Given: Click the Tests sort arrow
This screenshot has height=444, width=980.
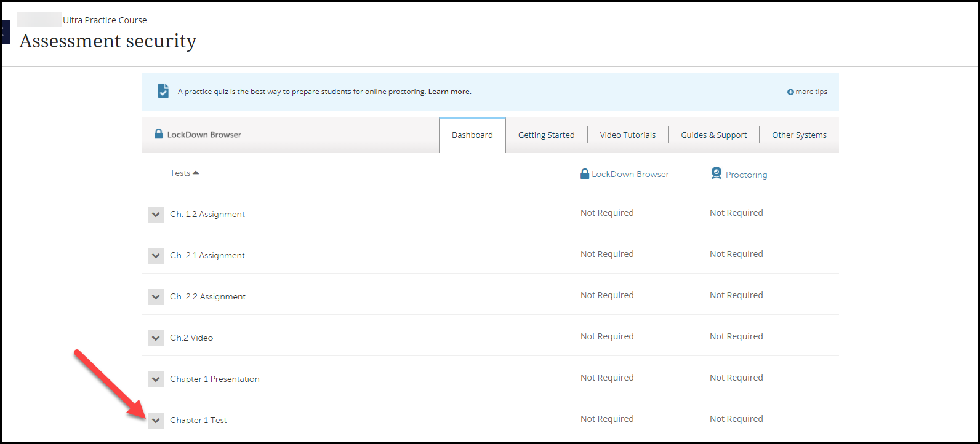Looking at the screenshot, I should tap(196, 173).
